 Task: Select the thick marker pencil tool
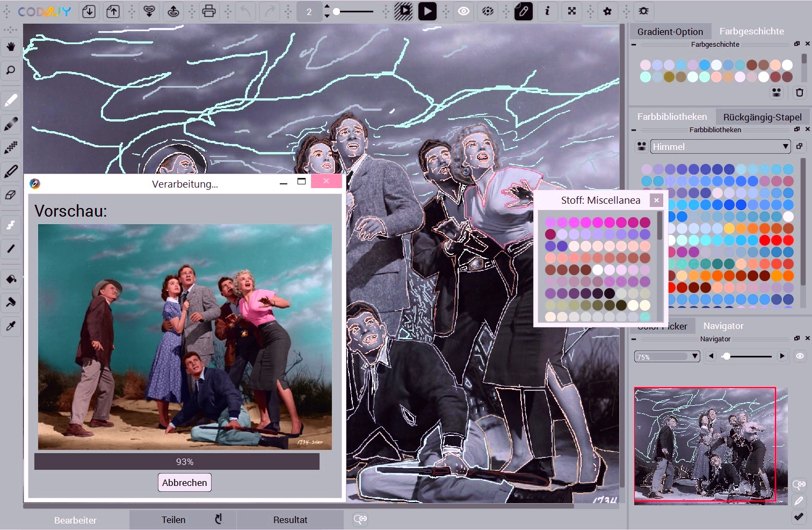click(11, 171)
